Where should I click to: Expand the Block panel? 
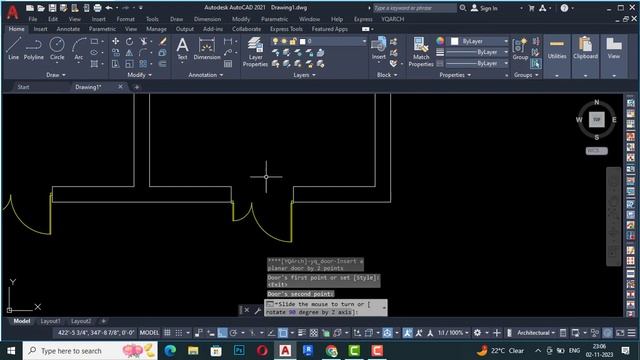387,75
